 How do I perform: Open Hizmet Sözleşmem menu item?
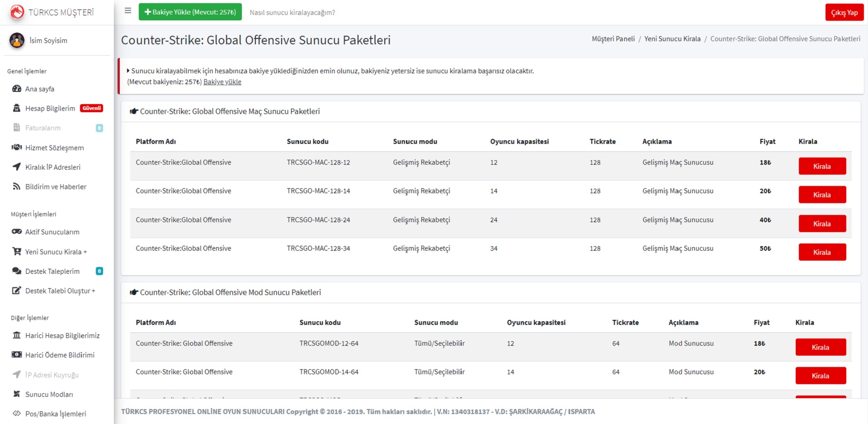[x=54, y=148]
